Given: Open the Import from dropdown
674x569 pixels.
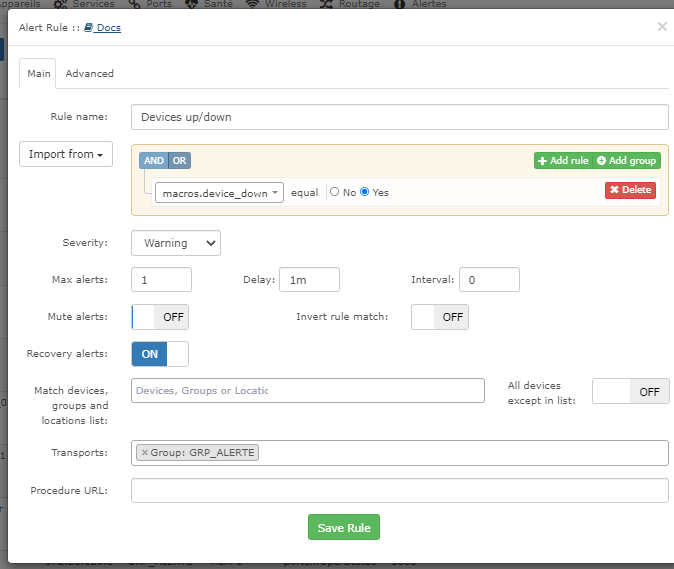Looking at the screenshot, I should coord(66,154).
